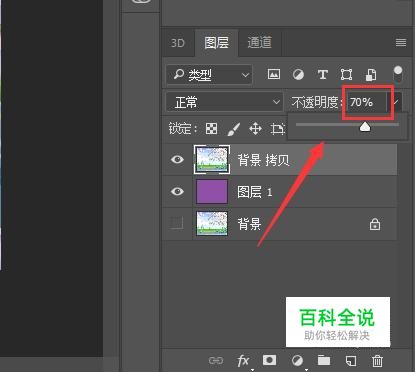Switch to the 通道 (Channels) tab
This screenshot has height=372, width=415.
(x=260, y=43)
